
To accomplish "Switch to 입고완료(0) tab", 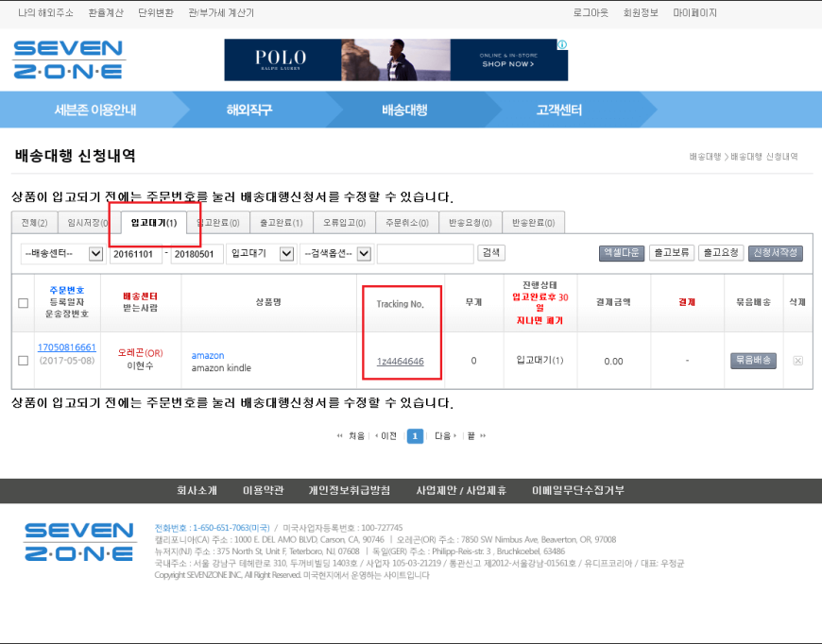I will coord(218,223).
